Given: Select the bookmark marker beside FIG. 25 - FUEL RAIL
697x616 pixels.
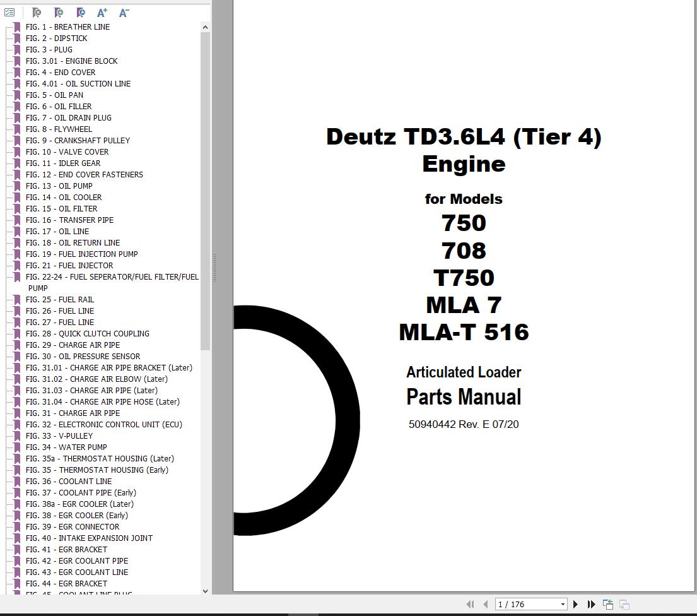Looking at the screenshot, I should (16, 299).
